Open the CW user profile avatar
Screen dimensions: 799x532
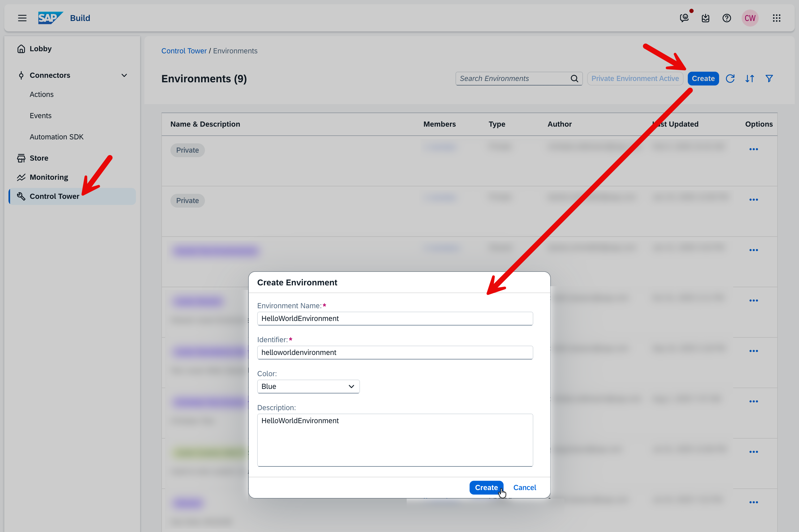(x=750, y=18)
